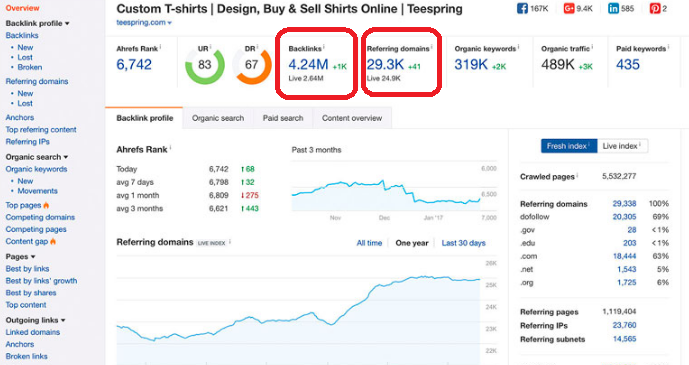Open Lost under Backlinks in sidebar

pyautogui.click(x=25, y=58)
